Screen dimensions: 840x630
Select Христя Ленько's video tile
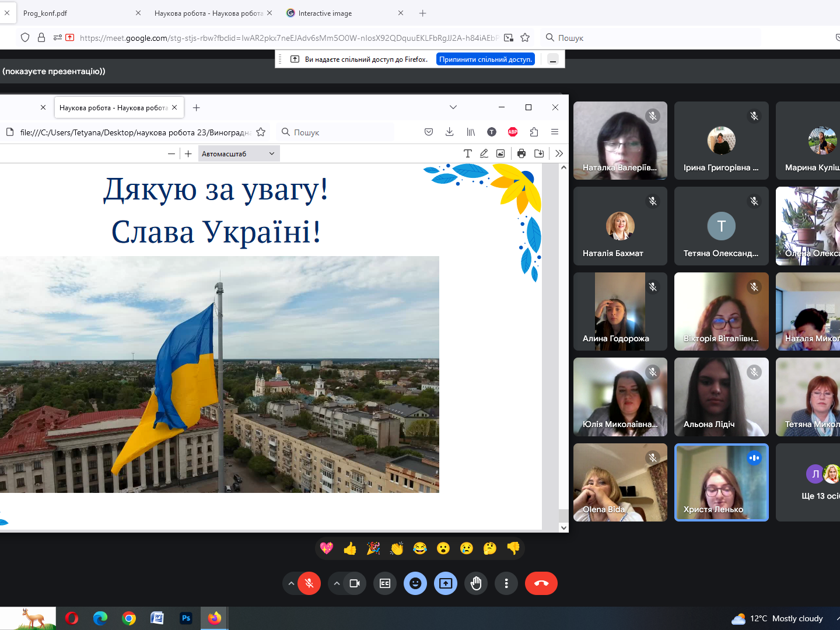[x=721, y=482]
